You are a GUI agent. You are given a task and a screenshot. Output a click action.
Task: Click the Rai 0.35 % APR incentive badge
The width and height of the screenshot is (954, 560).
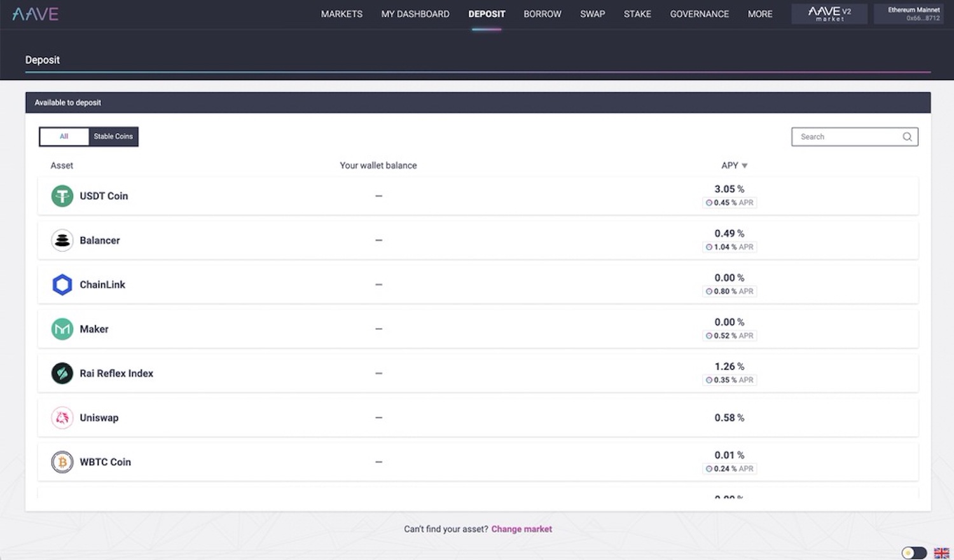pyautogui.click(x=729, y=380)
